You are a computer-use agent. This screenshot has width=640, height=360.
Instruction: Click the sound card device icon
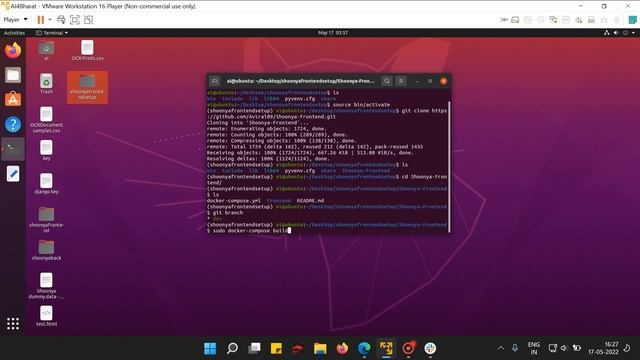(578, 20)
